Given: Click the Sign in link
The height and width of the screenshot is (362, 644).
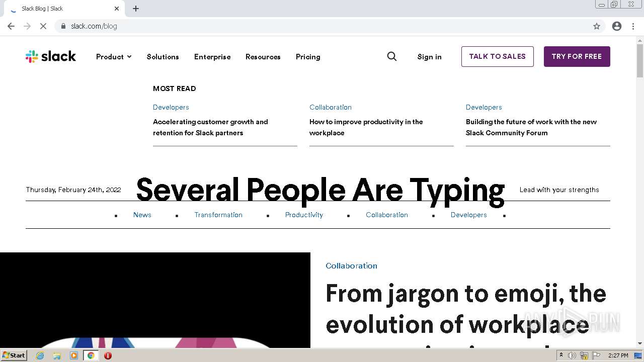Looking at the screenshot, I should click(x=429, y=57).
